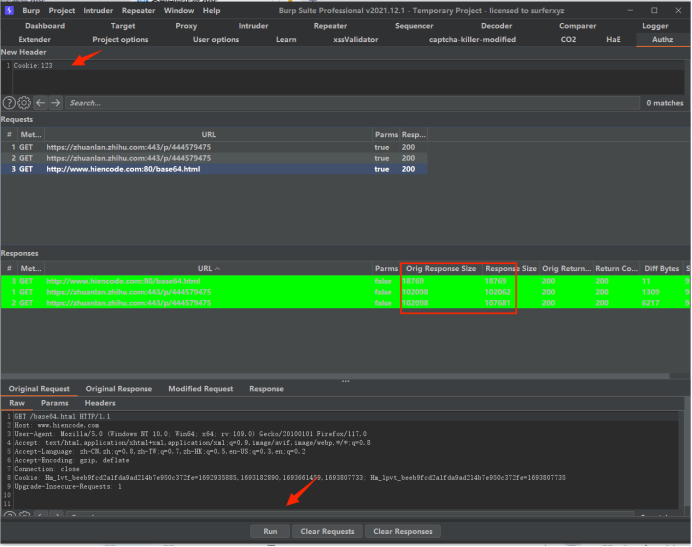Viewport: 692px width, 547px height.
Task: Open the xssValidator tab
Action: [356, 39]
